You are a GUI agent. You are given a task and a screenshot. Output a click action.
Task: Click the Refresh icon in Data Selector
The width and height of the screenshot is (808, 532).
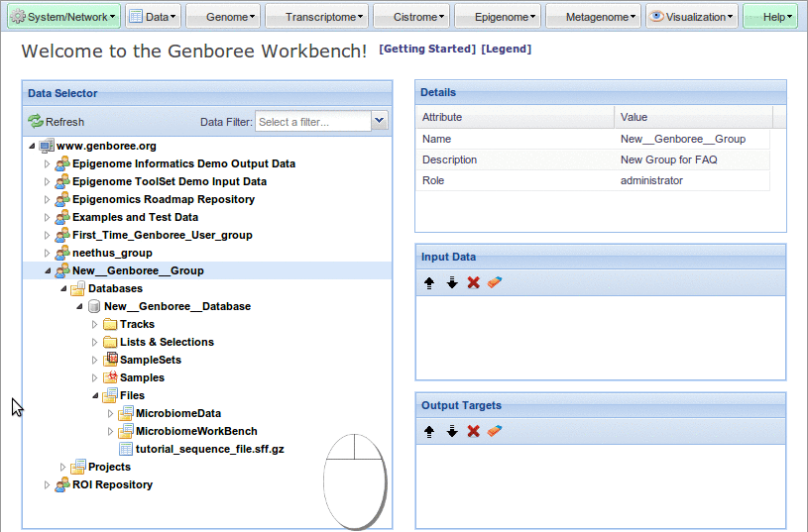pyautogui.click(x=36, y=122)
